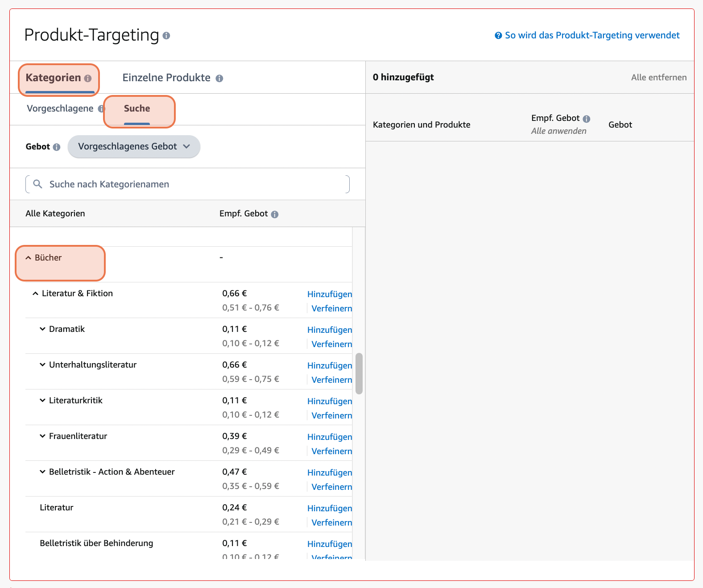This screenshot has width=703, height=588.
Task: Collapse Literatur & Fiktion category
Action: pyautogui.click(x=36, y=294)
